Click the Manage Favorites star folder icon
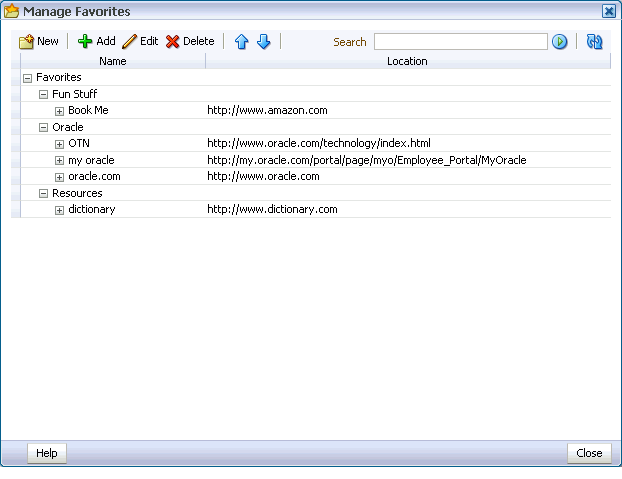 point(12,11)
